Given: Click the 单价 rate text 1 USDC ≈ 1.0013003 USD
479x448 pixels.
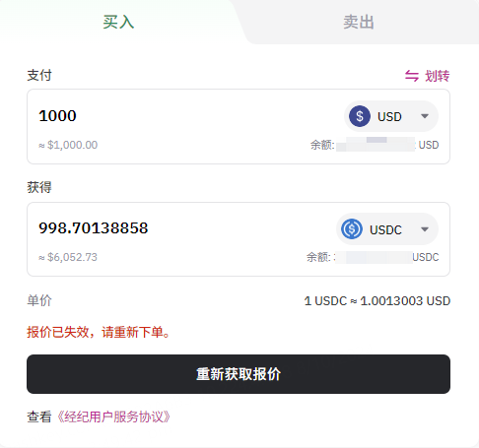Looking at the screenshot, I should (377, 301).
